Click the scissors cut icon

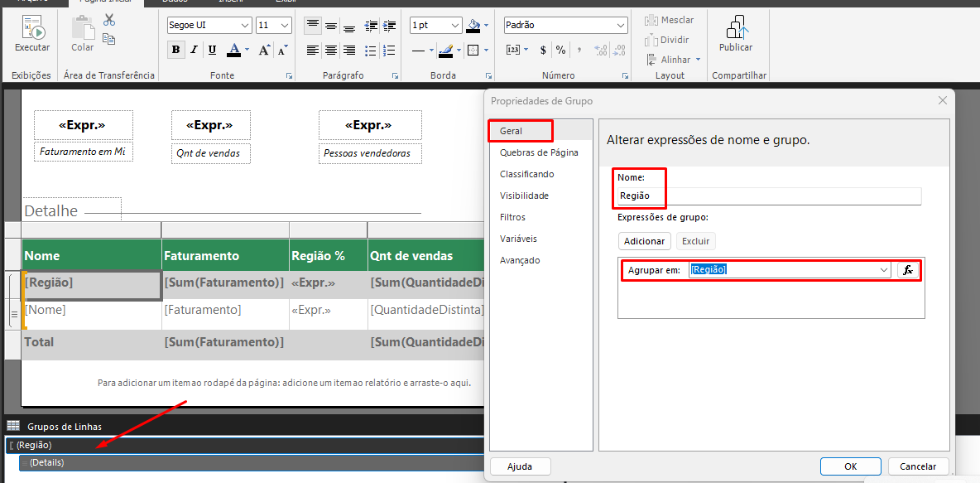click(x=109, y=20)
